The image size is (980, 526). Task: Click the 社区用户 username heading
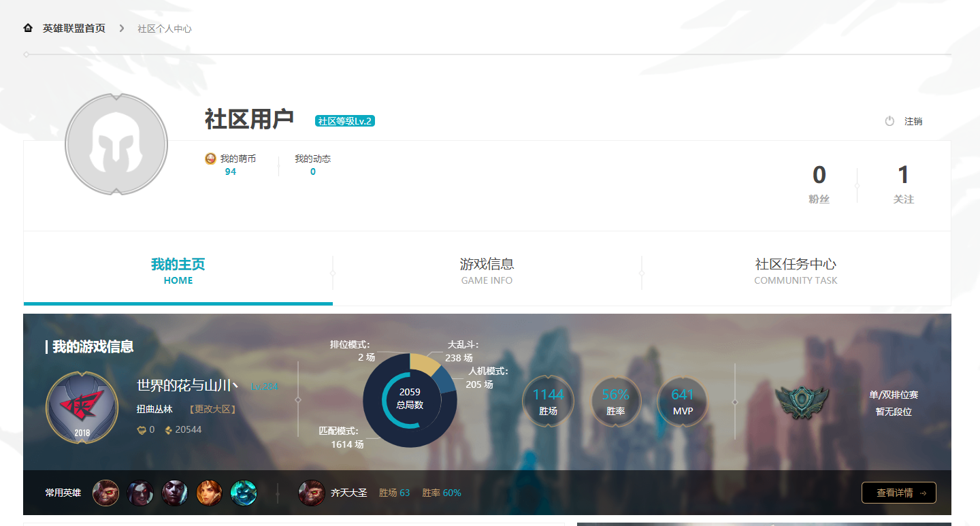(249, 119)
